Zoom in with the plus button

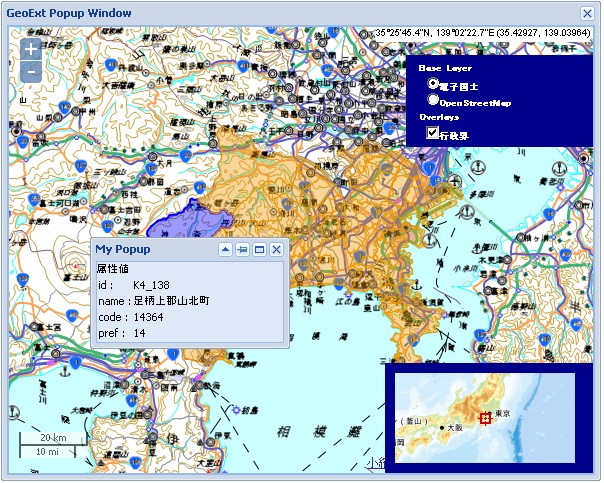click(31, 49)
